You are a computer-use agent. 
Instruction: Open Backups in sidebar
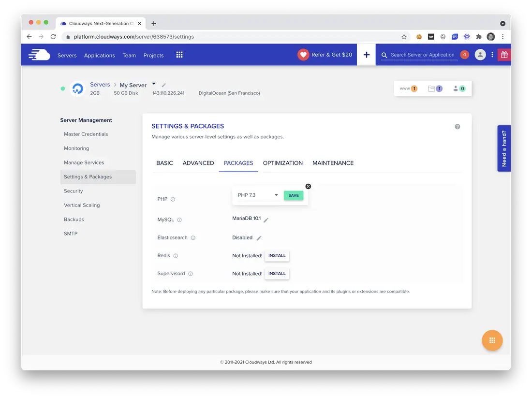coord(74,220)
